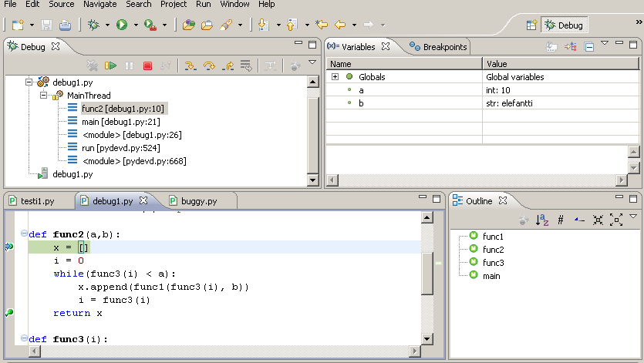Click the Open Perspective icon

531,25
